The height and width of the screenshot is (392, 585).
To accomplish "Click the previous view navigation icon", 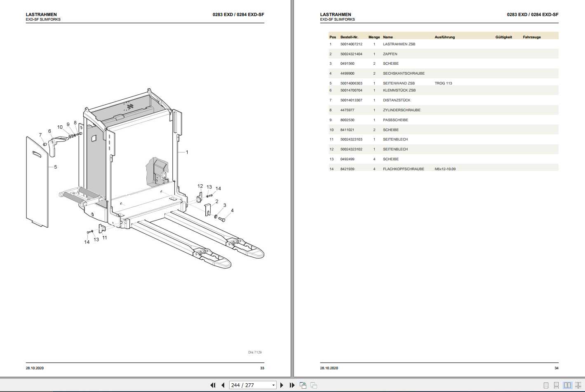I will tap(303, 385).
